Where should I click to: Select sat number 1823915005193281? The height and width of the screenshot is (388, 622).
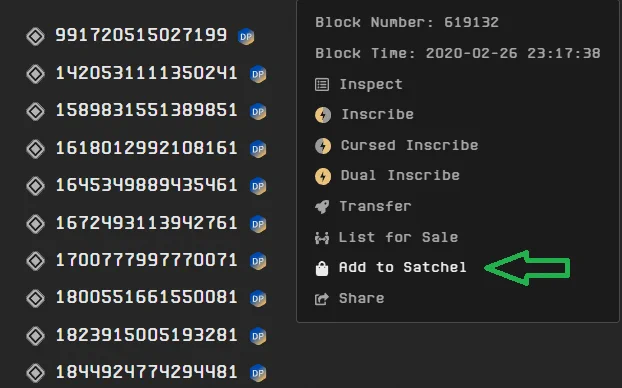[x=147, y=335]
